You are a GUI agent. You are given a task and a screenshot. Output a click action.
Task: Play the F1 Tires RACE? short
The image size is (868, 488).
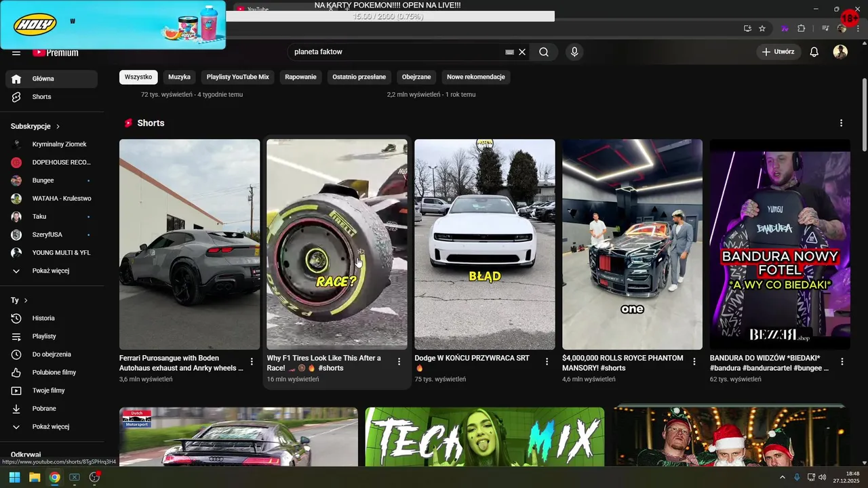click(337, 244)
